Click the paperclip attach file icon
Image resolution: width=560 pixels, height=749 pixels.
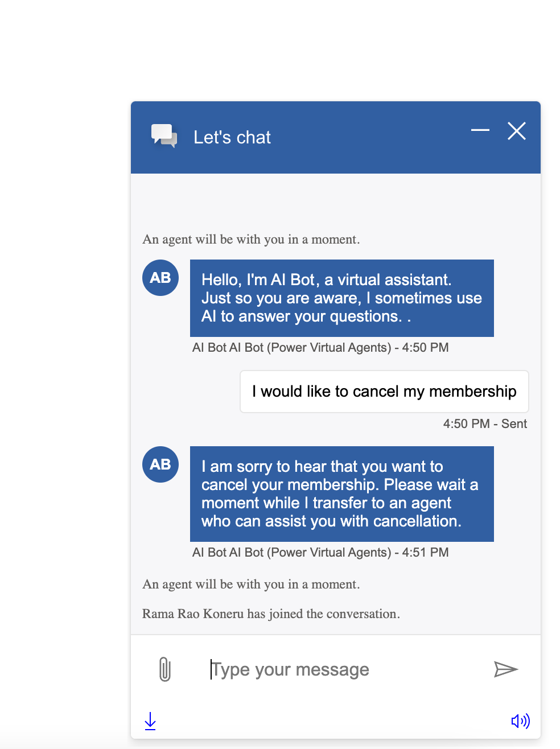pyautogui.click(x=164, y=669)
